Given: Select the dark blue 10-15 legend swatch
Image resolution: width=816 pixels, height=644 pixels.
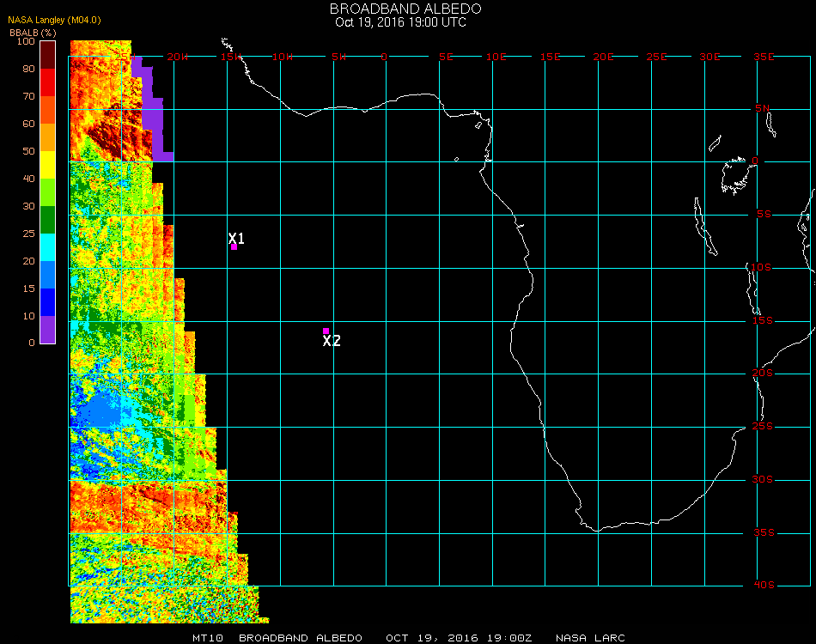Looking at the screenshot, I should point(48,302).
